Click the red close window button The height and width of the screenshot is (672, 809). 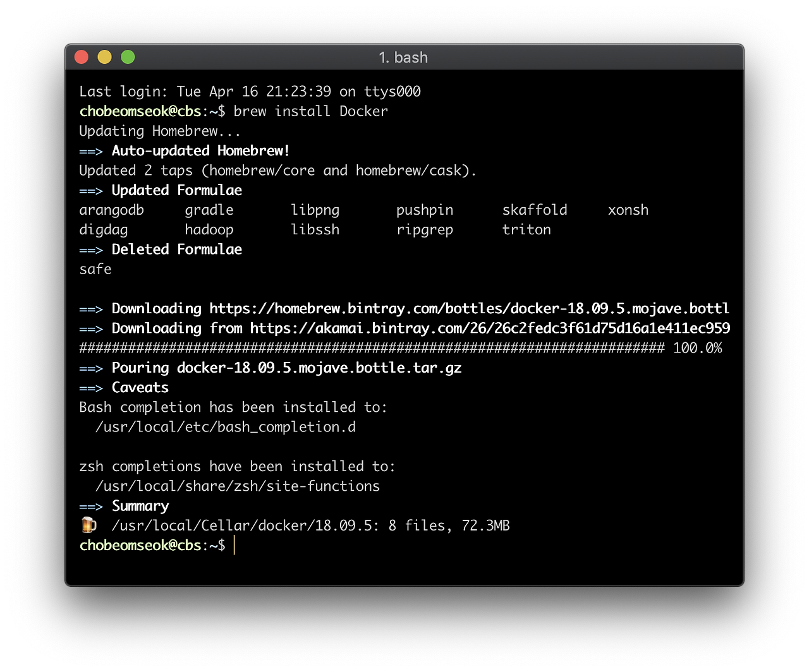[81, 57]
